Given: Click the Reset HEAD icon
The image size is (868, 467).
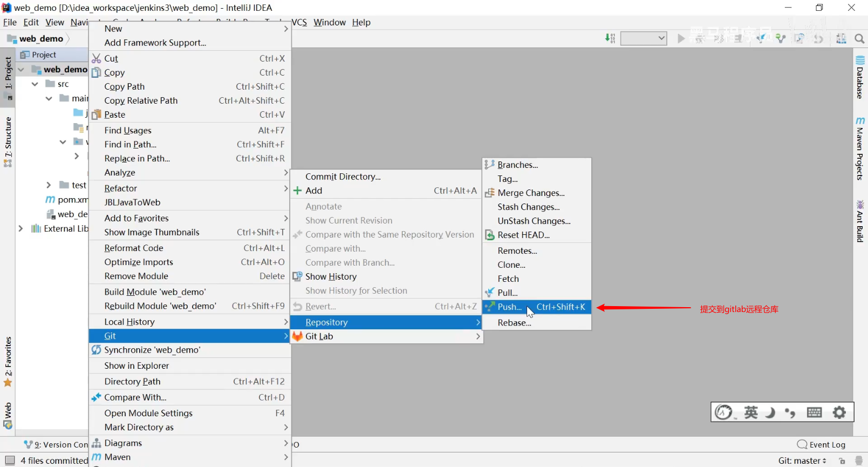Looking at the screenshot, I should [489, 235].
